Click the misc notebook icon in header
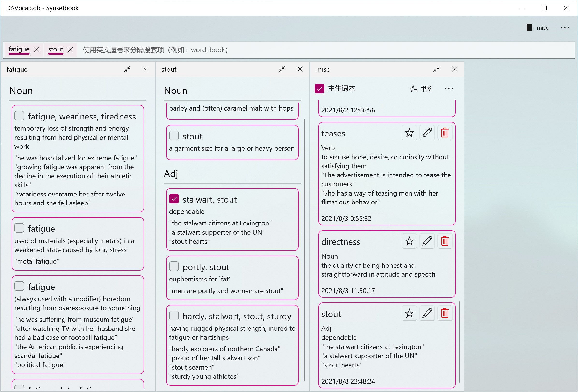Viewport: 578px width, 392px height. pos(529,28)
